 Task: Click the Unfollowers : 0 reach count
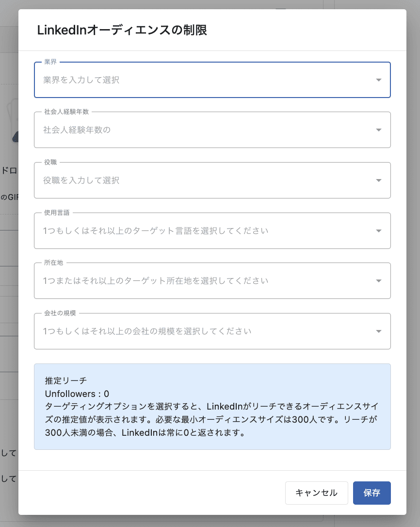pos(77,394)
